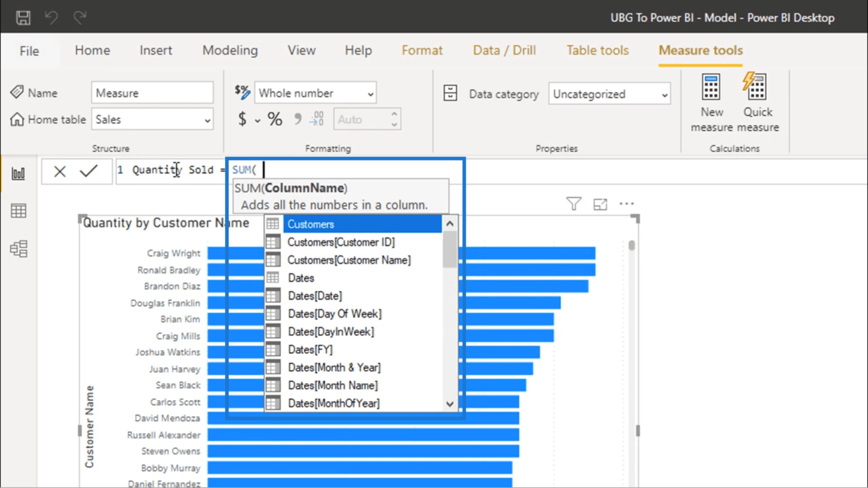Click the Quick measure lightning icon
This screenshot has width=868, height=488.
point(754,86)
